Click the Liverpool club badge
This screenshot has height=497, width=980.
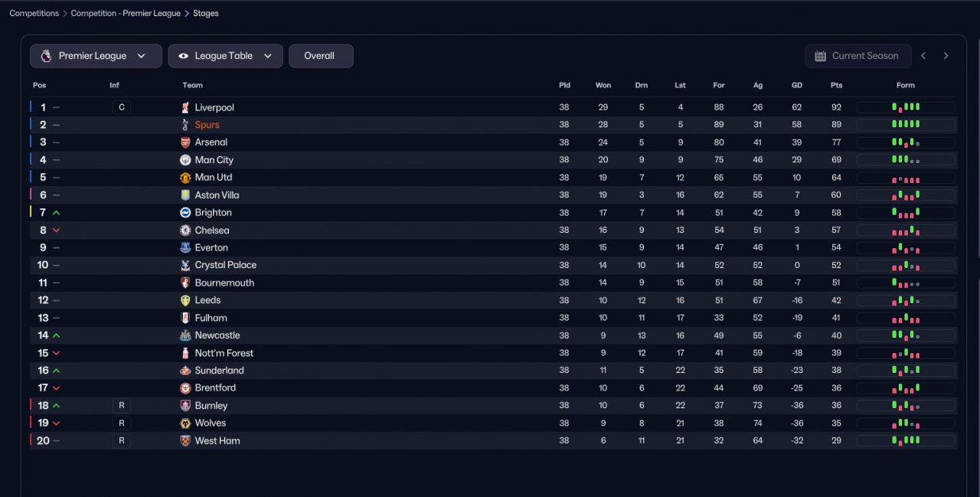pyautogui.click(x=185, y=108)
